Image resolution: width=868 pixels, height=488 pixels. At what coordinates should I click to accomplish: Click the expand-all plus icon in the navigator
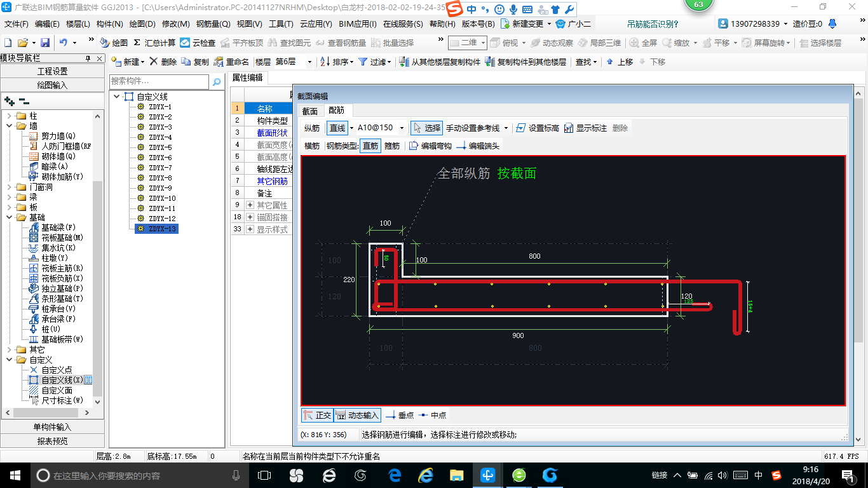pyautogui.click(x=9, y=100)
